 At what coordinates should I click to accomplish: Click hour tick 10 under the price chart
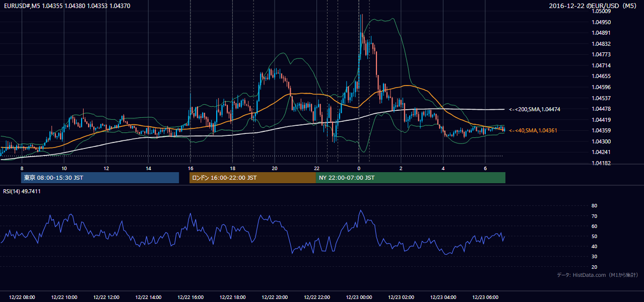(x=64, y=168)
